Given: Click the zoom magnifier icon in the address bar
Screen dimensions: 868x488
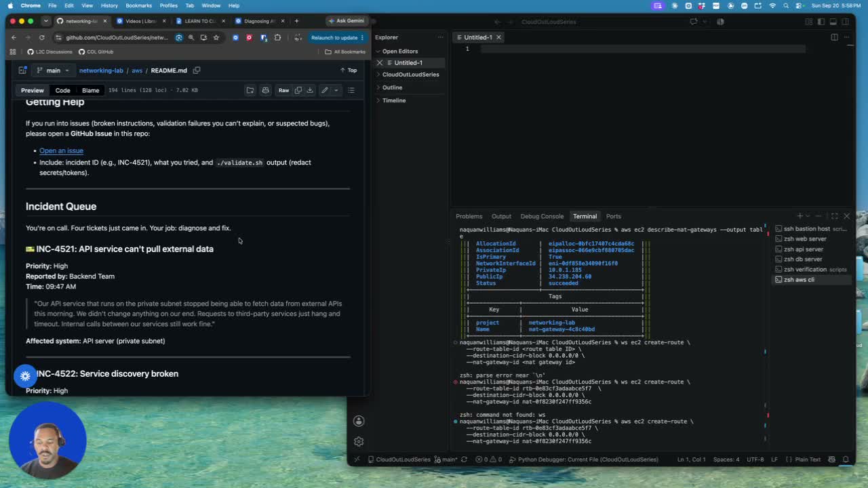Looking at the screenshot, I should click(191, 38).
